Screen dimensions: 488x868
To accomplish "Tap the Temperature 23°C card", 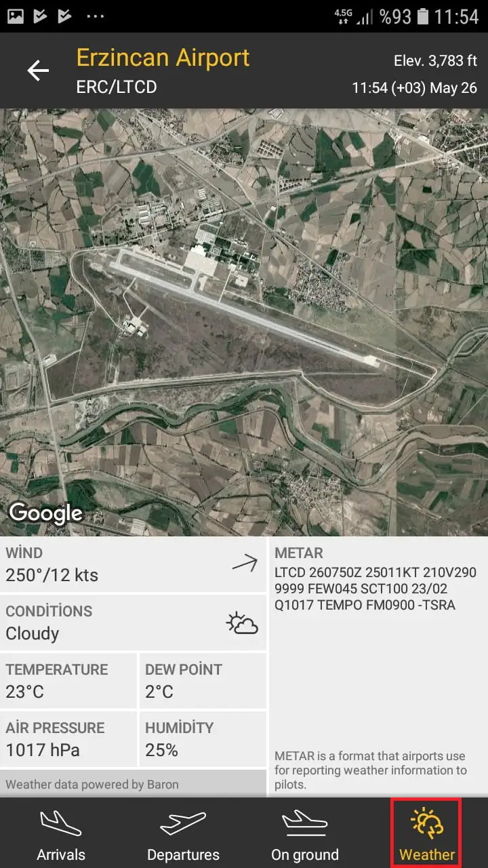I will (68, 682).
